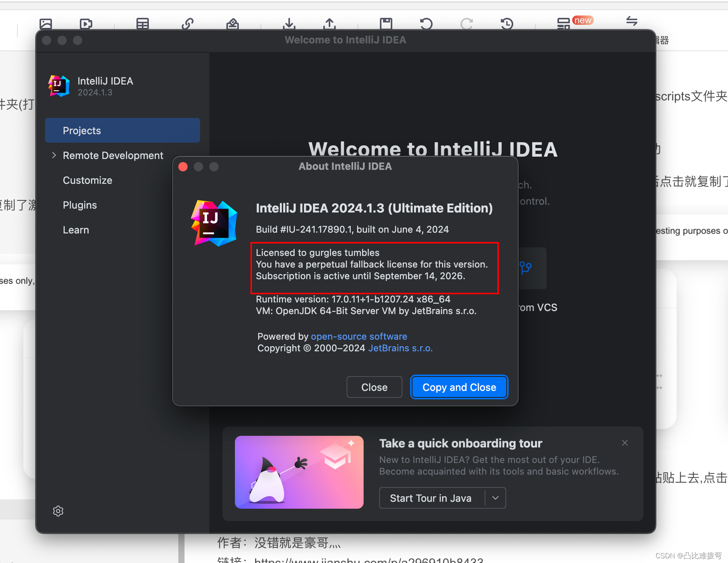Click the IntelliJ IDEA 2024.1.3 Ultimate Edition title
The width and height of the screenshot is (728, 563).
tap(374, 208)
